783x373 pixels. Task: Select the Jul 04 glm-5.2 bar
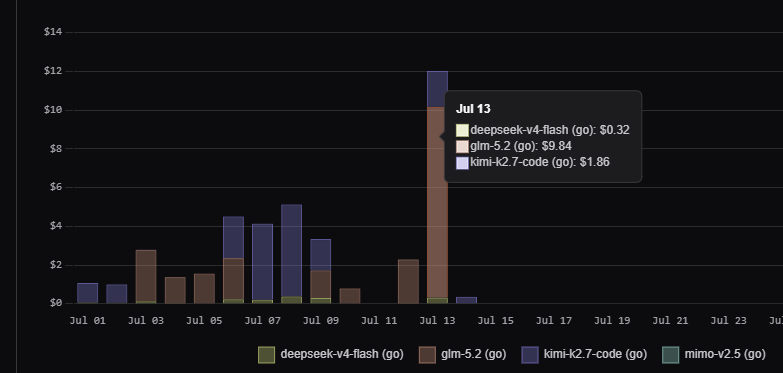(x=175, y=290)
